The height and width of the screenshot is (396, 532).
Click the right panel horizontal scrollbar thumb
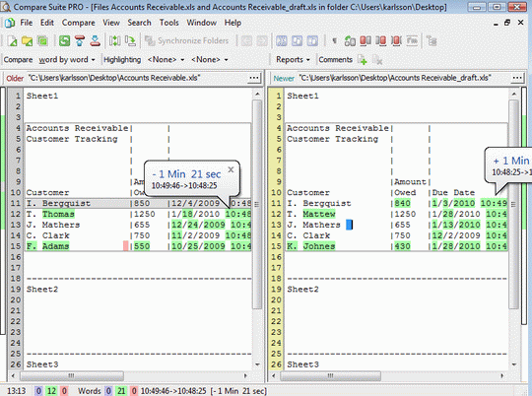pos(330,375)
